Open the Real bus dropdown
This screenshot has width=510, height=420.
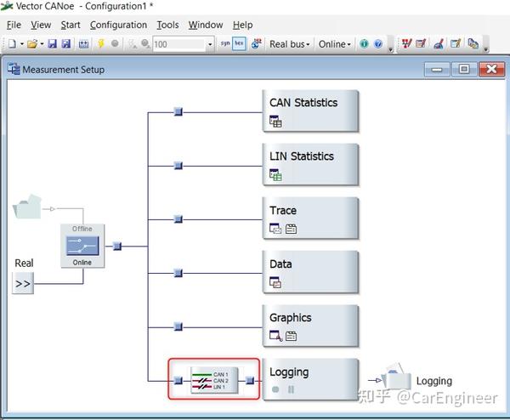(x=289, y=44)
